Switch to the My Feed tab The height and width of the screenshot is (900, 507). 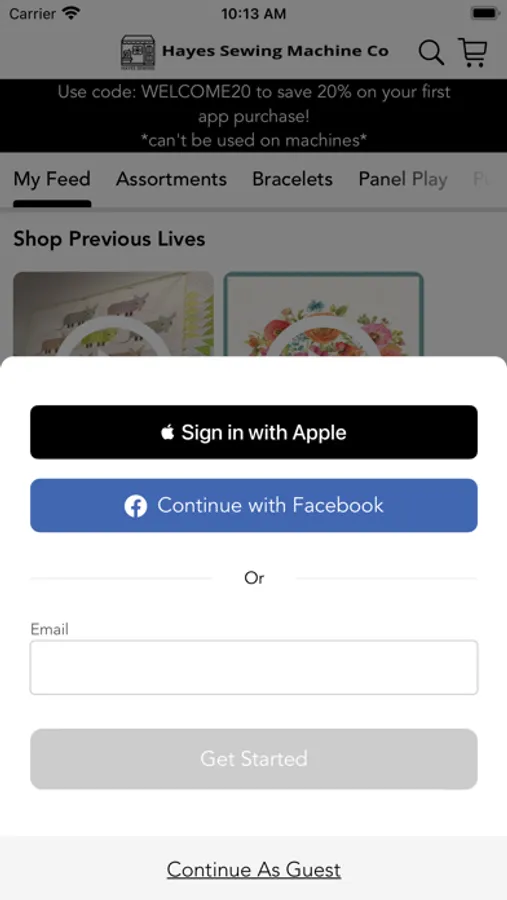coord(52,179)
